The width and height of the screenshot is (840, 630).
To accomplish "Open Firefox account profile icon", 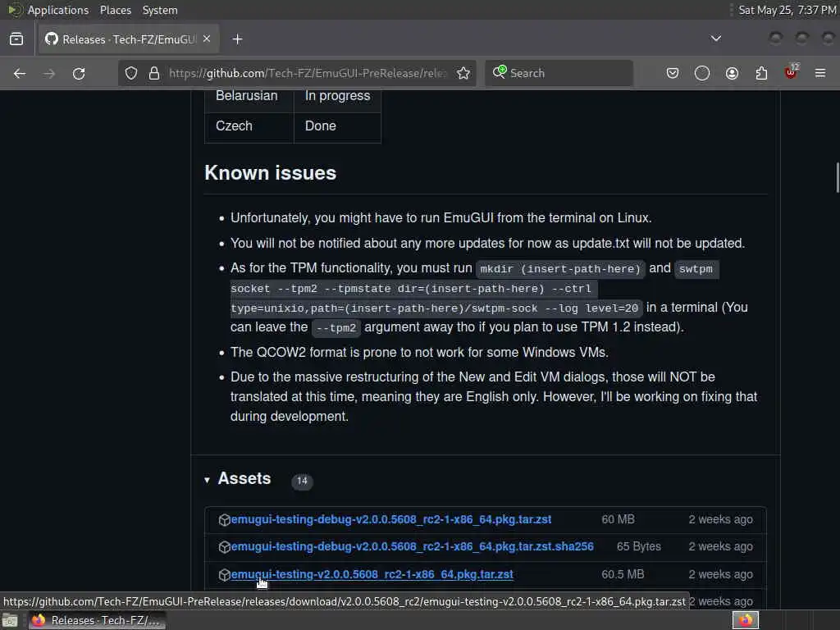I will click(x=732, y=73).
